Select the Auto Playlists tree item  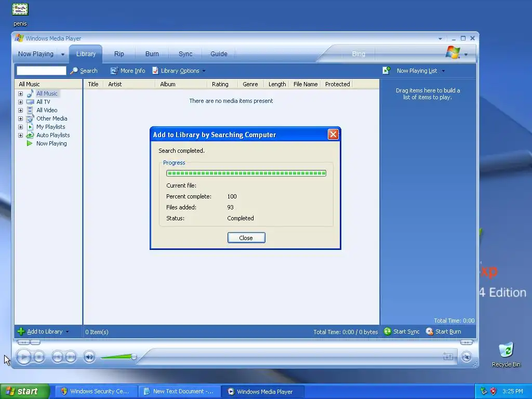click(53, 135)
